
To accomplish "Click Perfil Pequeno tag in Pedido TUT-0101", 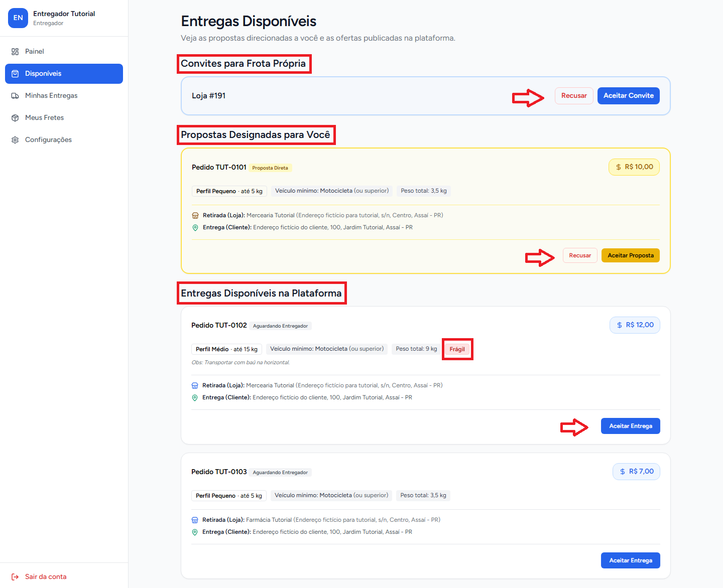I will 229,191.
